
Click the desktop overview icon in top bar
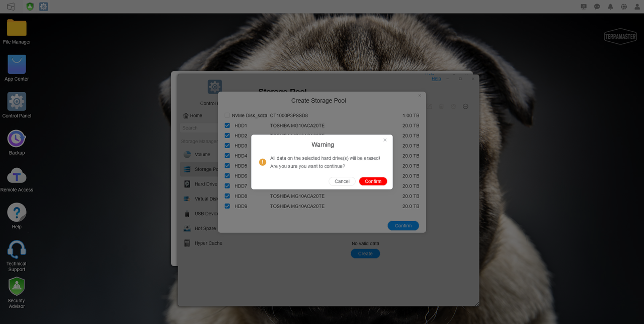[x=11, y=7]
